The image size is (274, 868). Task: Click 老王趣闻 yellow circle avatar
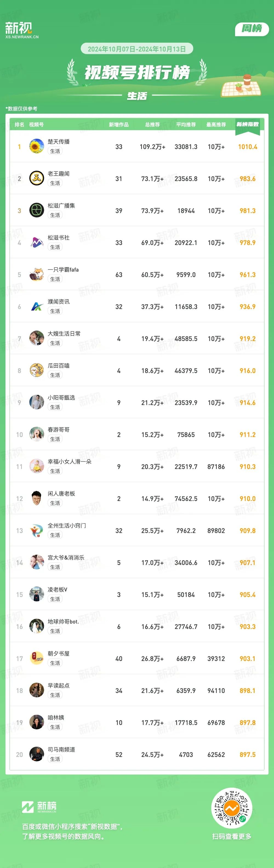tap(37, 178)
